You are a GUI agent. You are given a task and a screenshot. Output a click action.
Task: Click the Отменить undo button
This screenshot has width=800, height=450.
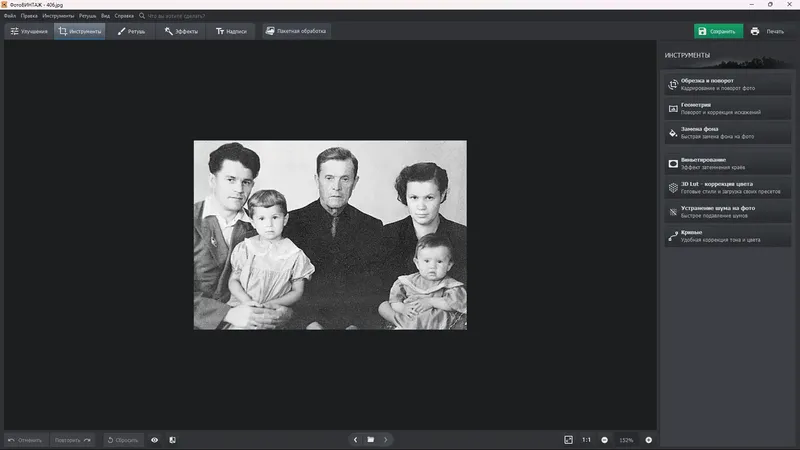coord(24,440)
